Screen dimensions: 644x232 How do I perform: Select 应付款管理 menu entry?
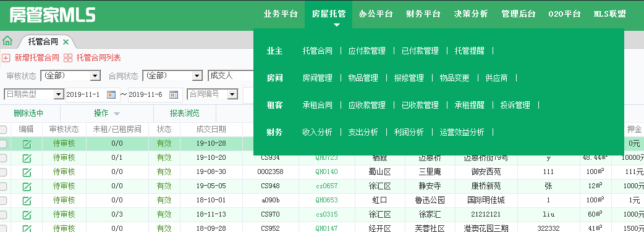pyautogui.click(x=366, y=51)
